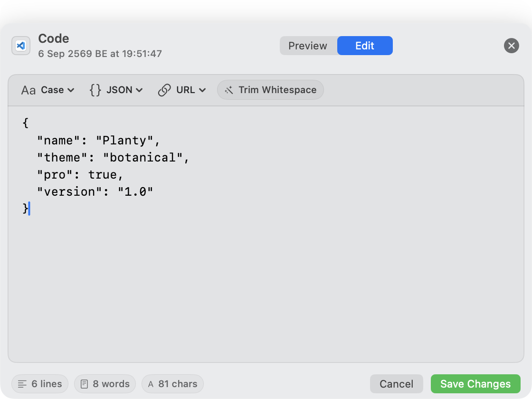
Task: Close the editor with the X button
Action: click(x=511, y=46)
